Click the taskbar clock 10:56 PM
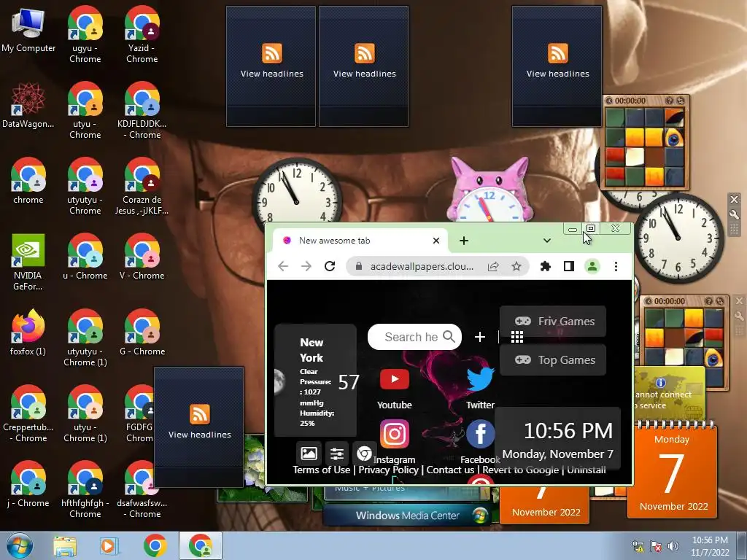This screenshot has height=560, width=747. click(710, 546)
